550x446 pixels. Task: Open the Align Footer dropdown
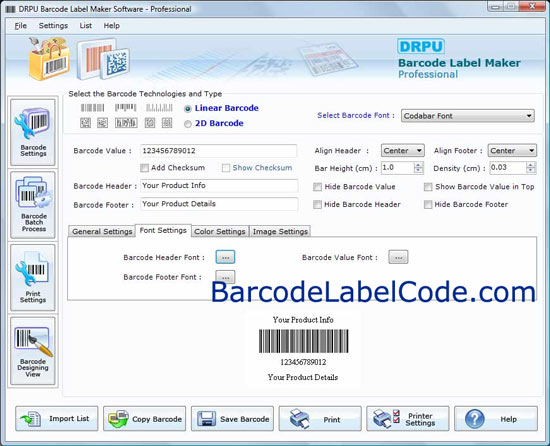coord(512,151)
